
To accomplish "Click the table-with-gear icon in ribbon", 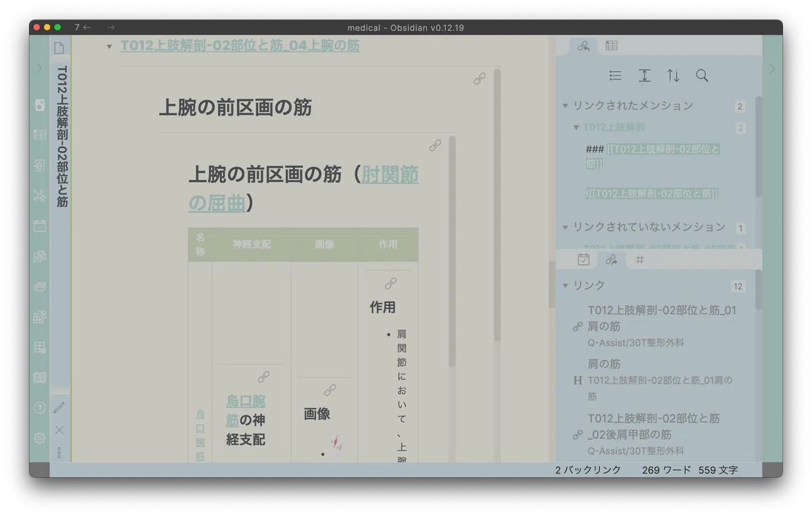I will pos(39,348).
